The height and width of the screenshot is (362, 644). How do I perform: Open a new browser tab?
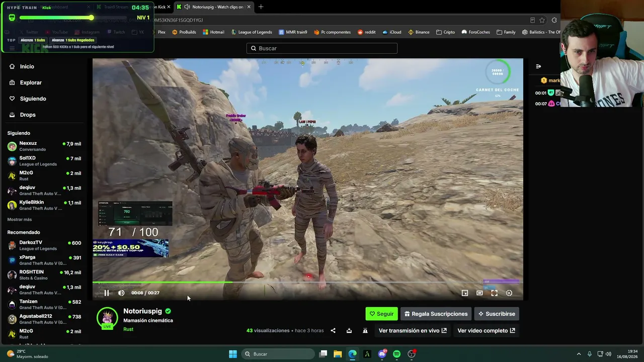coord(261,7)
